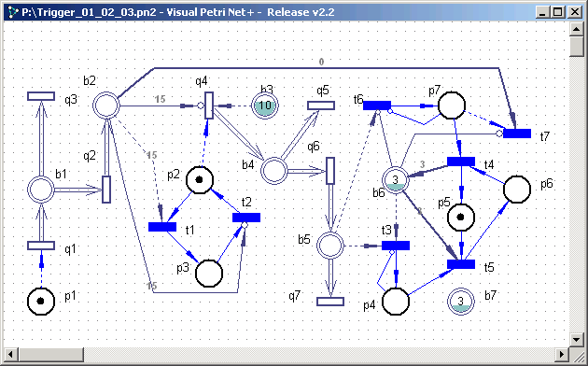Click hollow transition q7 at bottom
588x366 pixels.
click(330, 302)
